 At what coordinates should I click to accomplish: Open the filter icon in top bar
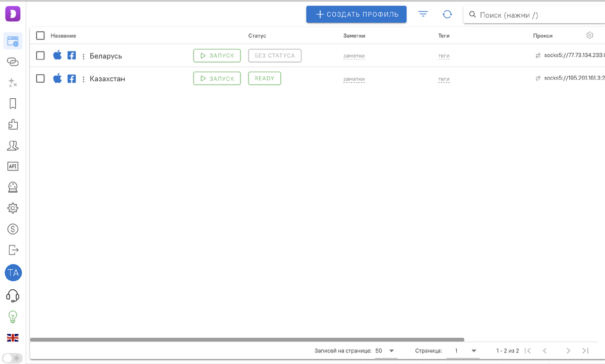click(x=423, y=15)
